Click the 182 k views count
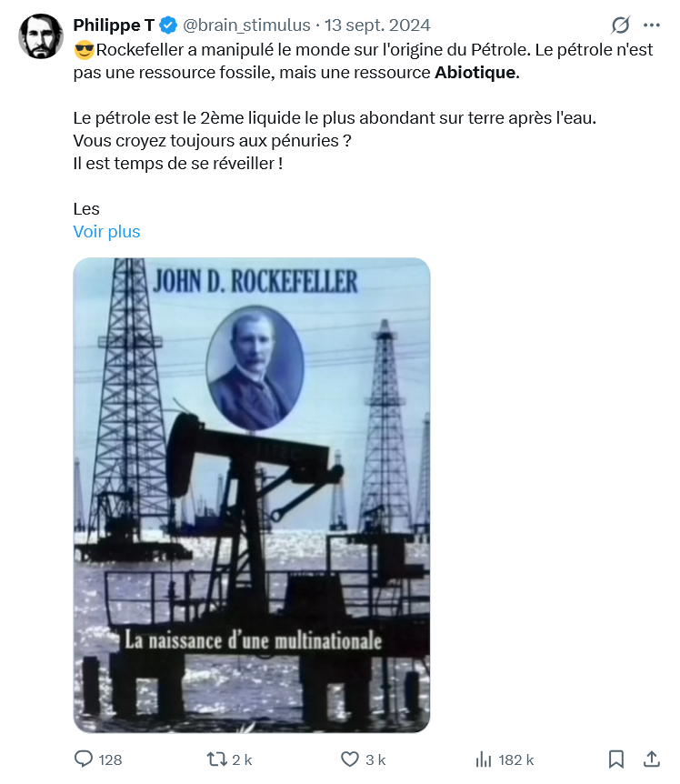 pyautogui.click(x=516, y=760)
